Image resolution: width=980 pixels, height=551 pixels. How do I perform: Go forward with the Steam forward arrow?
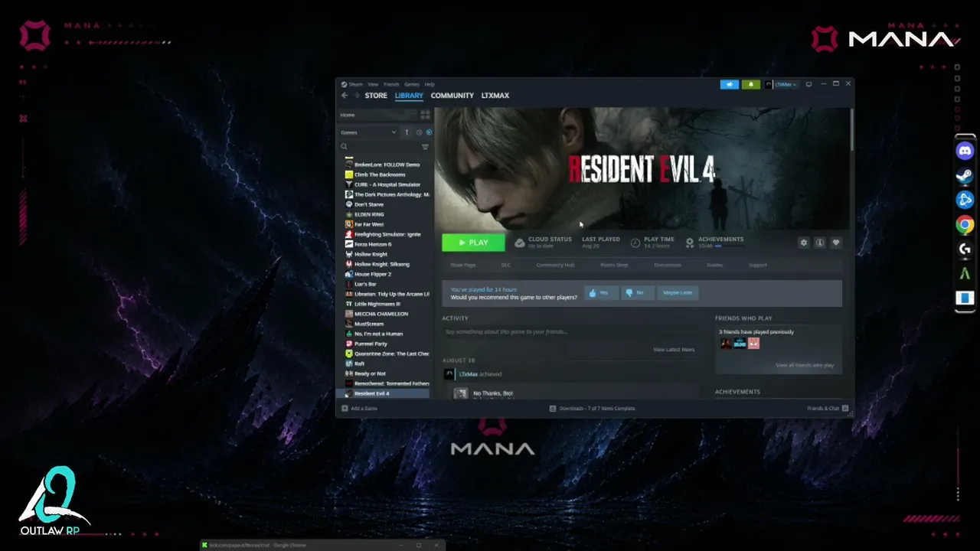[x=356, y=96]
